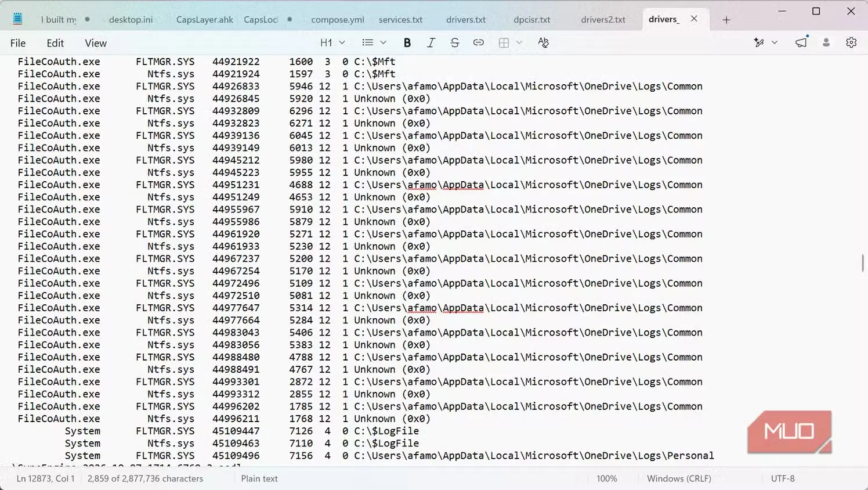868x490 pixels.
Task: Switch to the drivers2.txt tab
Action: 603,20
